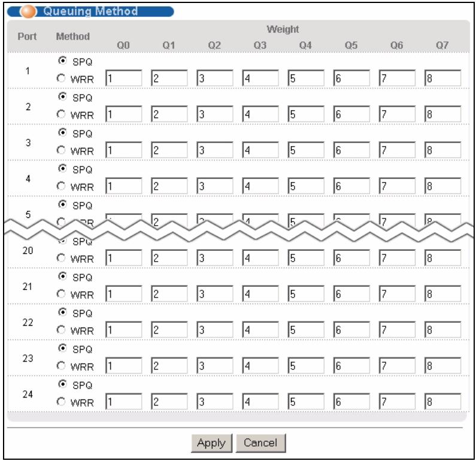Select WRR method for port 1
The image size is (476, 461).
(x=61, y=78)
